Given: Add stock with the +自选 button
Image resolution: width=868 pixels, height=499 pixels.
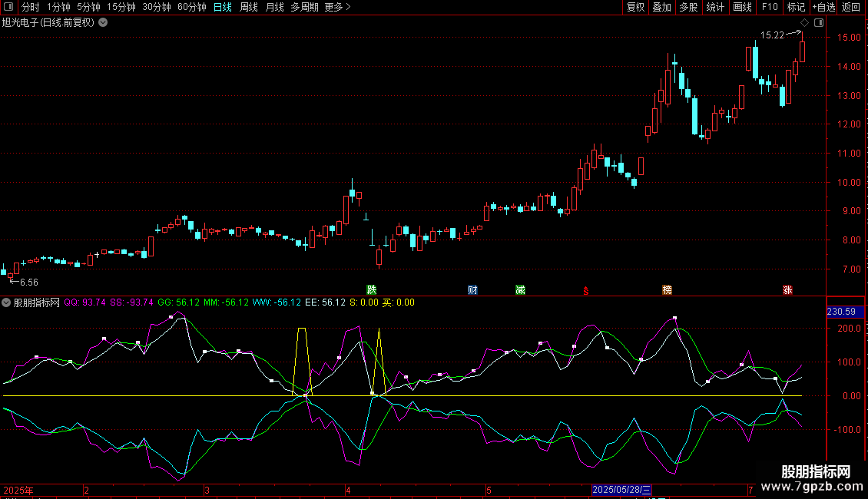Looking at the screenshot, I should coord(823,7).
